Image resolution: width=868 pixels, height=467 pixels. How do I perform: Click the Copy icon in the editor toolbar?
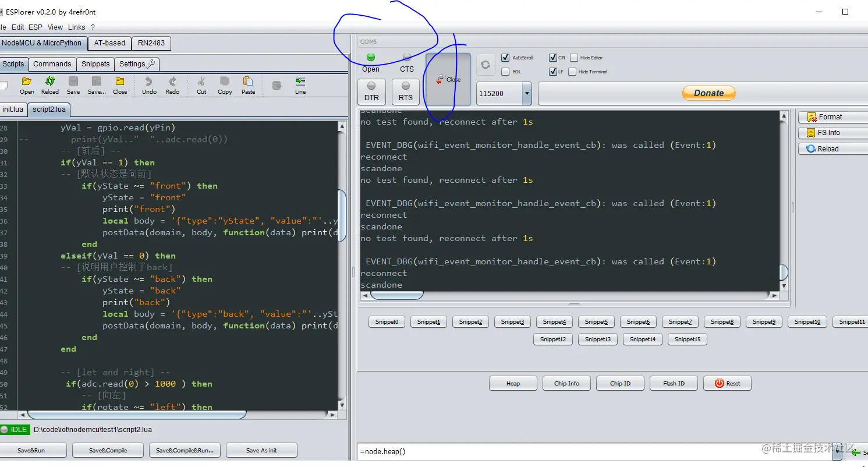tap(225, 85)
